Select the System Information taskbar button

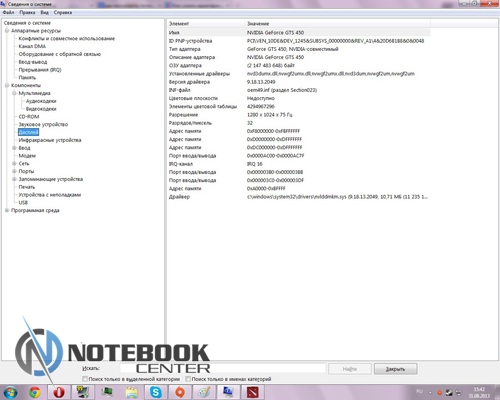click(x=229, y=392)
